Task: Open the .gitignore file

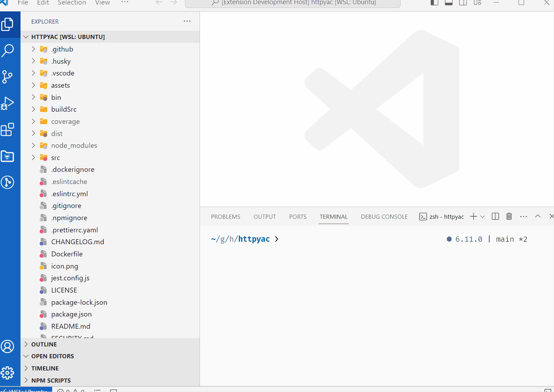Action: pyautogui.click(x=110, y=206)
